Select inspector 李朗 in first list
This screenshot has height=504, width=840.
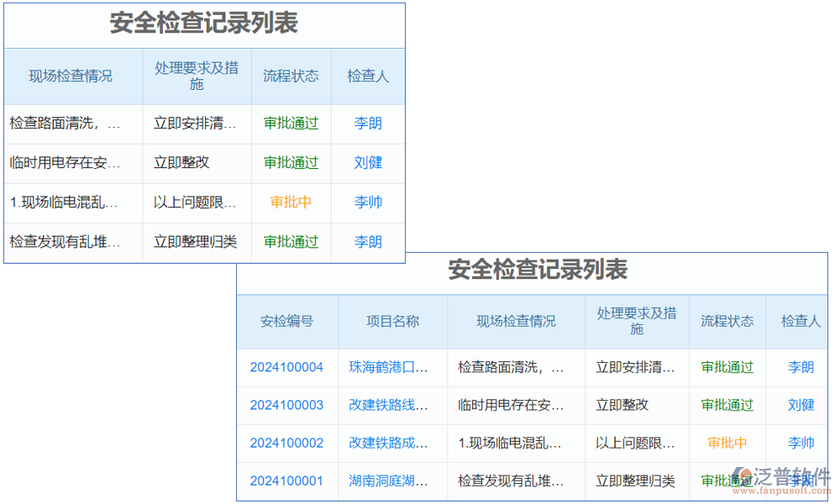point(368,123)
